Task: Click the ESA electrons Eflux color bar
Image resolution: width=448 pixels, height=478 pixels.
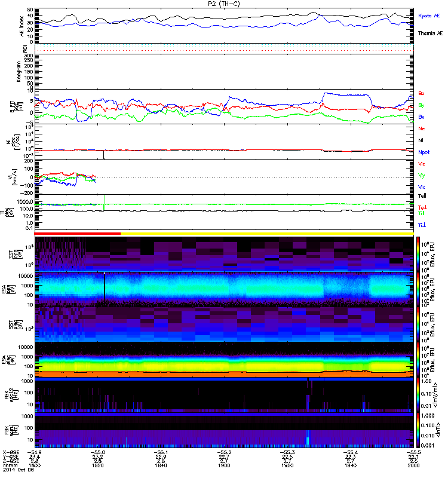Action: [x=418, y=360]
